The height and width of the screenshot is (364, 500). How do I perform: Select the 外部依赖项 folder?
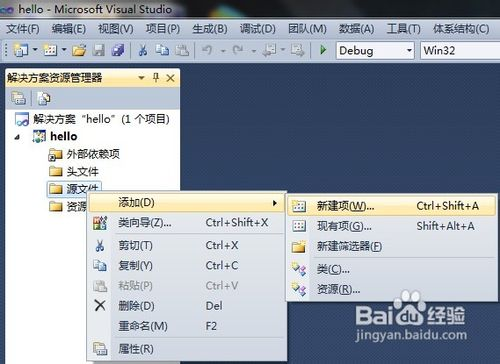click(x=84, y=154)
